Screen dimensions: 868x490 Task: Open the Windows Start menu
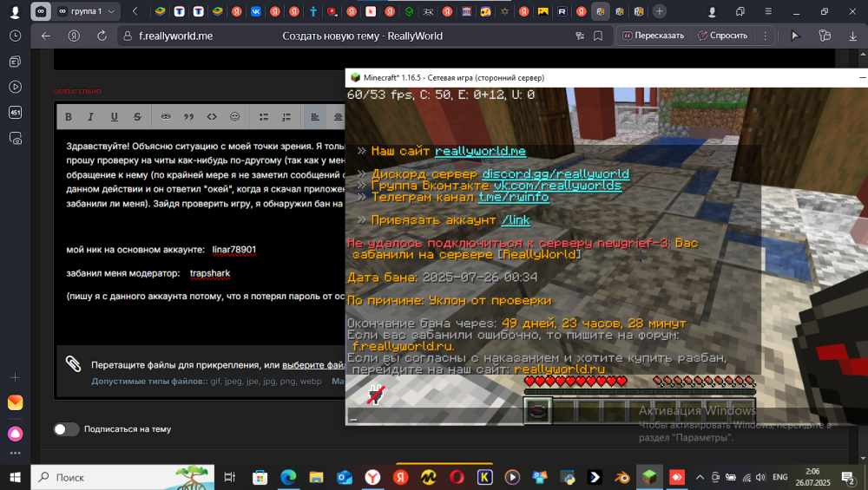pyautogui.click(x=15, y=477)
